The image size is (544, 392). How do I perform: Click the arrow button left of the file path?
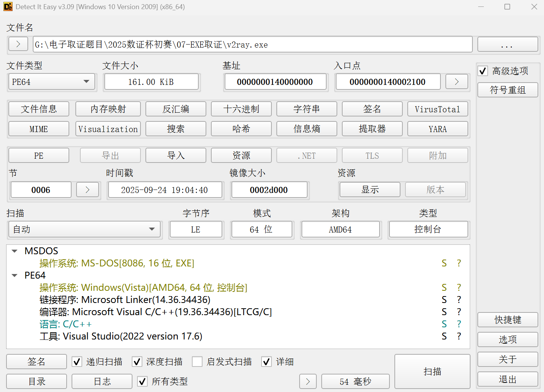click(x=18, y=44)
